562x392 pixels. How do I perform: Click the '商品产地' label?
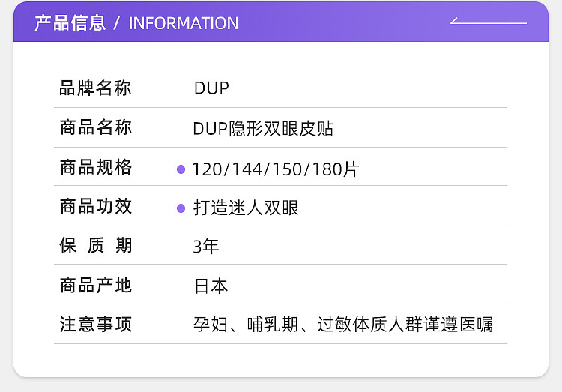click(95, 286)
